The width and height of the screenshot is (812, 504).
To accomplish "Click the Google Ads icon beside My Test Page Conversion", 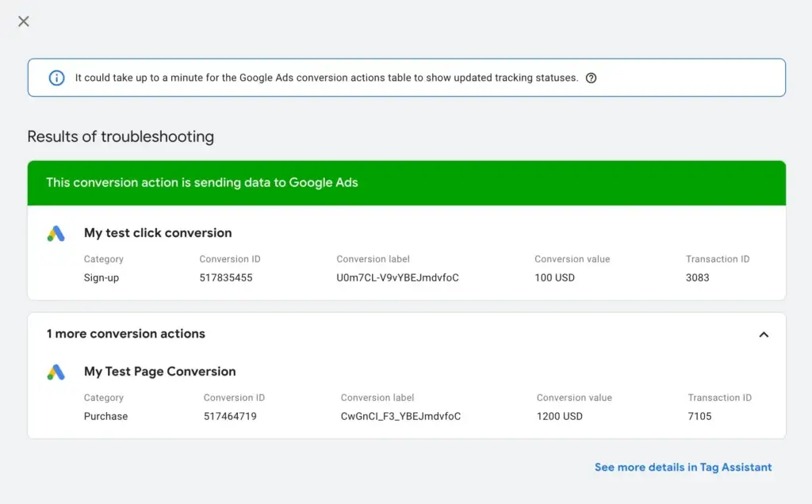I will 56,371.
